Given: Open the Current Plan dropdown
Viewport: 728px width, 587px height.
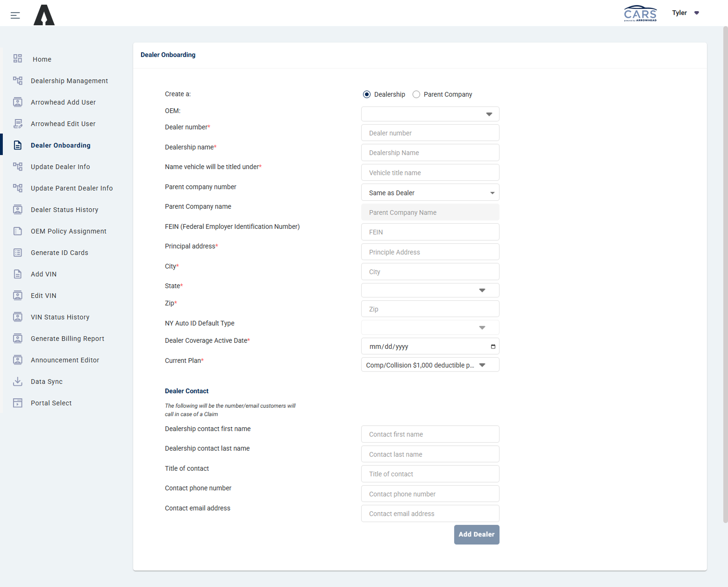Looking at the screenshot, I should pyautogui.click(x=482, y=365).
